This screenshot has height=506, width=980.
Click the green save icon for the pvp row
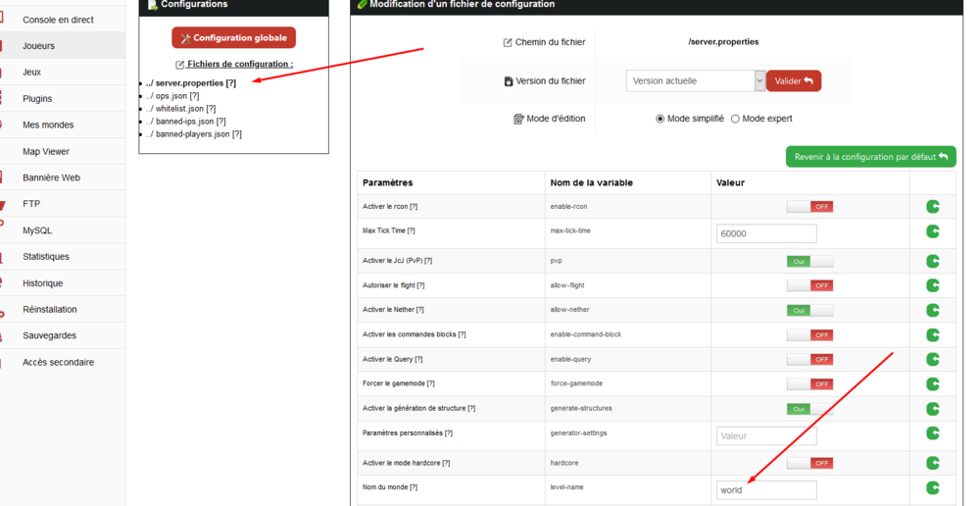[932, 261]
